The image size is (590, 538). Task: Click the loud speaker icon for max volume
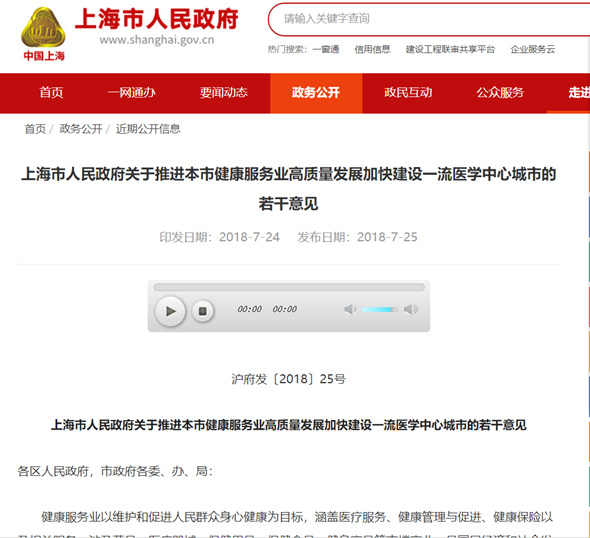(x=411, y=309)
